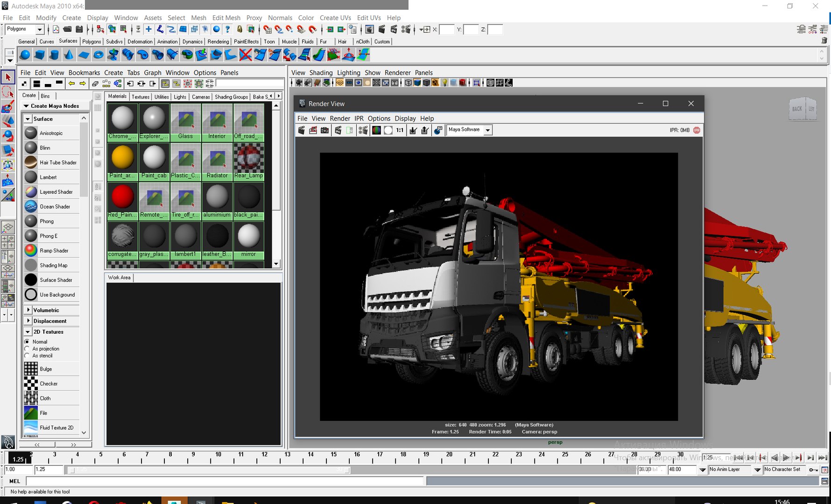Click the MEL command input field
The width and height of the screenshot is (831, 504).
225,481
